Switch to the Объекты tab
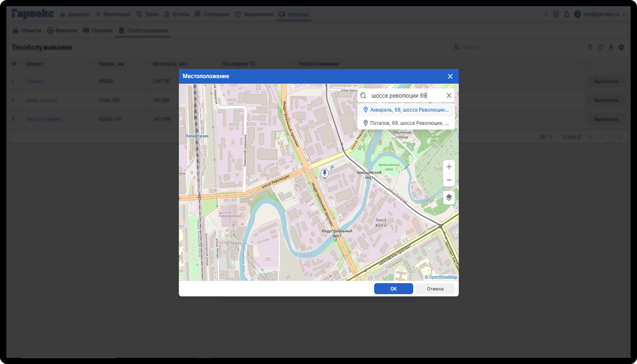Viewport: 637px width, 364px height. point(27,30)
